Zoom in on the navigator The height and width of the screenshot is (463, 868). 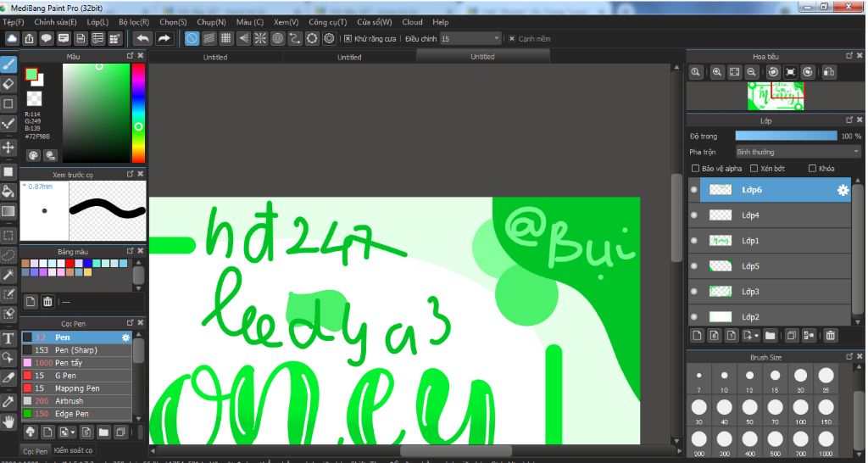(x=717, y=72)
